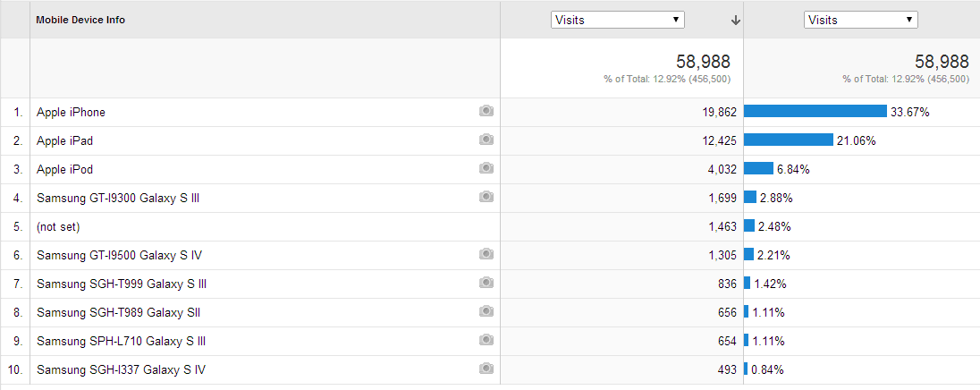Click the 21.06% blue bar for iPad
Viewport: 980px width, 390px height.
coord(788,140)
